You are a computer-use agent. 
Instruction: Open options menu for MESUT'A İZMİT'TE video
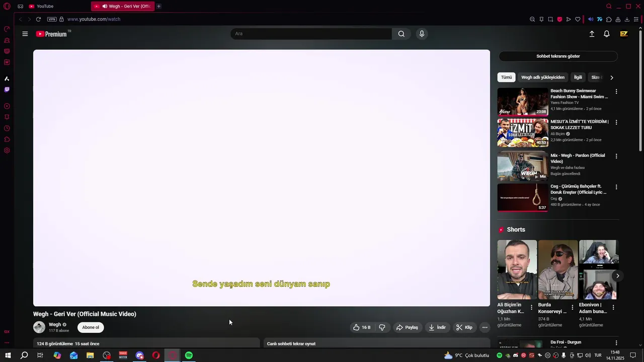click(x=616, y=122)
